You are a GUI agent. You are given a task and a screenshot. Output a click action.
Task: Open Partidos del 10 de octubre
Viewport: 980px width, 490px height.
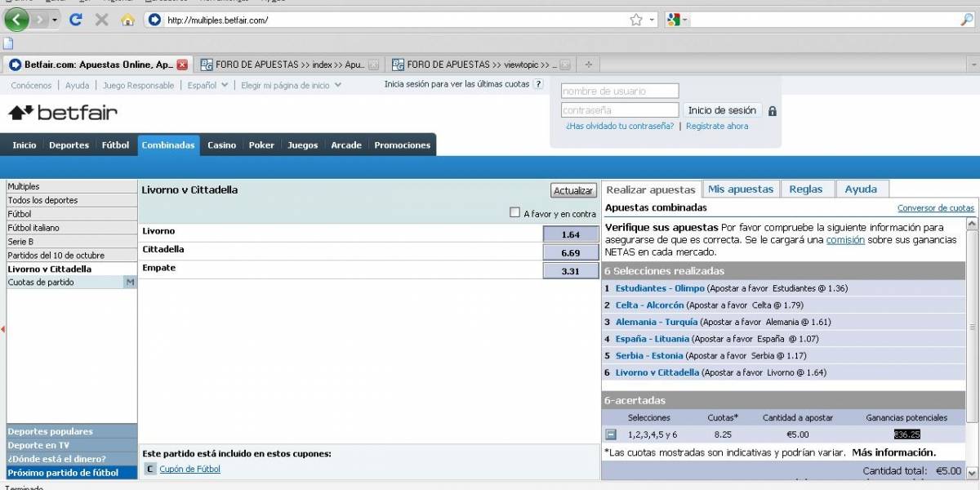point(72,256)
